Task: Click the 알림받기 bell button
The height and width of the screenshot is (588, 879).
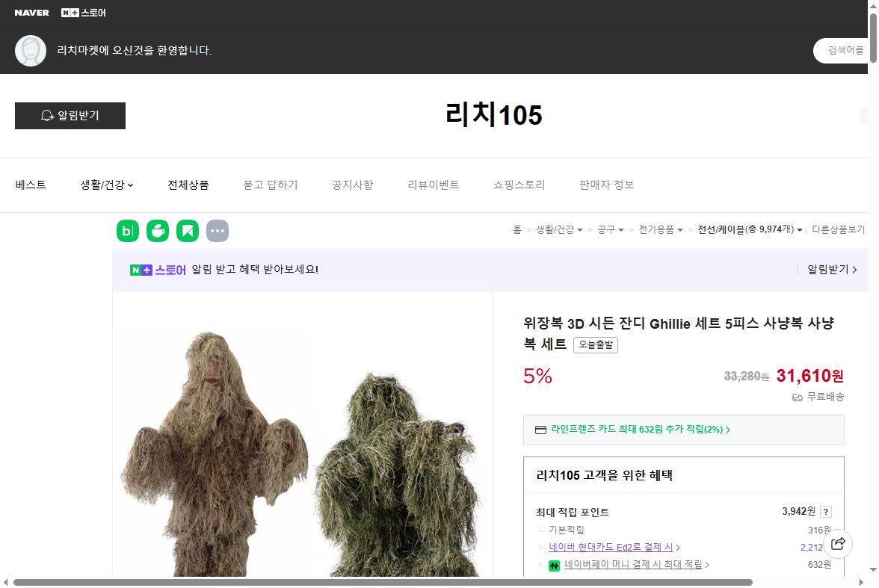Action: click(70, 116)
